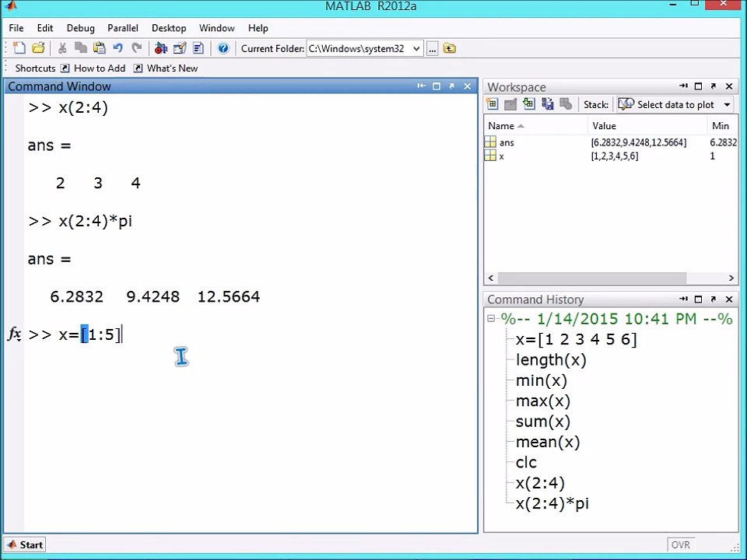This screenshot has width=747, height=560.
Task: Maximize the Command History panel
Action: (699, 299)
